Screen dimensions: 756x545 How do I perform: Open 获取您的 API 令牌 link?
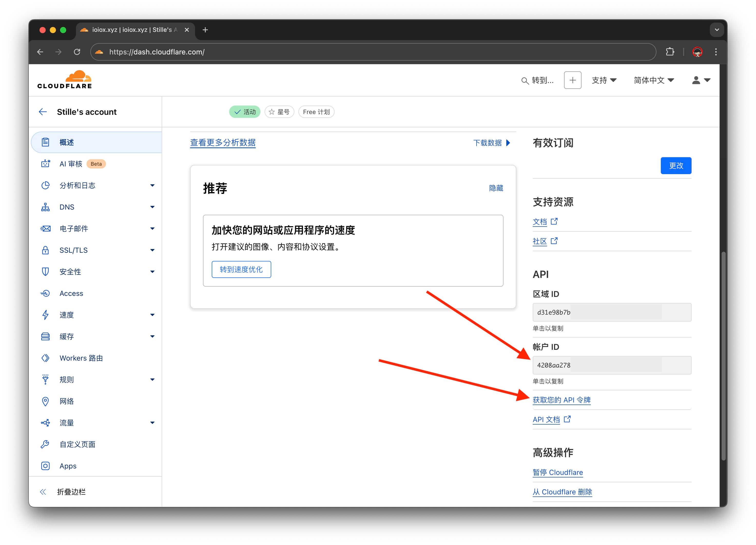pos(561,400)
